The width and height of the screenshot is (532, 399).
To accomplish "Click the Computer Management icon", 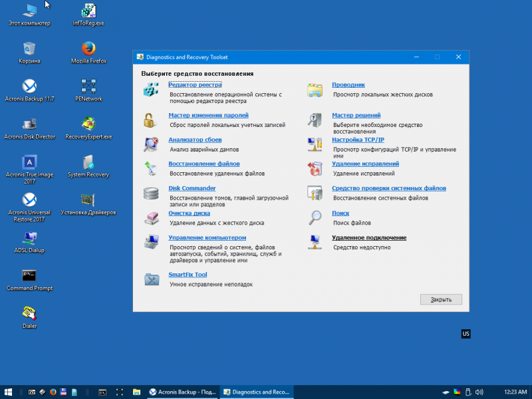I will pyautogui.click(x=152, y=242).
